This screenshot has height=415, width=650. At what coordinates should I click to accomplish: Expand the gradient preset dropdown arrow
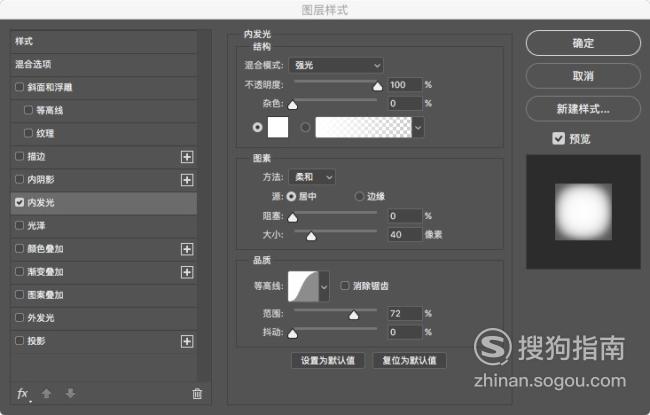[418, 127]
